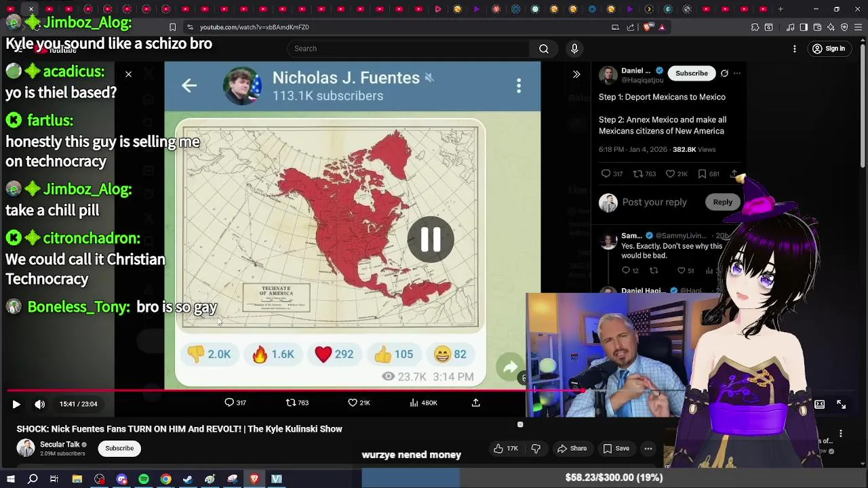This screenshot has width=868, height=488.
Task: Share the video
Action: point(572,448)
